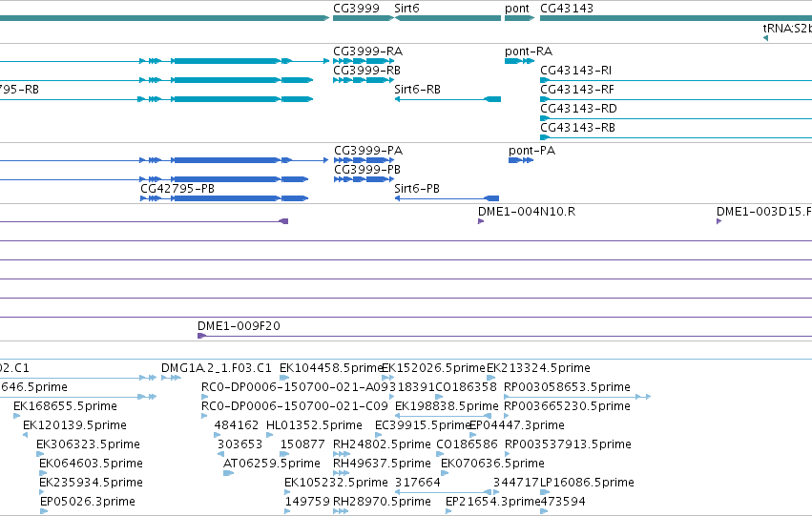Select the Sirt6-PB protein label
The width and height of the screenshot is (812, 516).
[x=417, y=189]
